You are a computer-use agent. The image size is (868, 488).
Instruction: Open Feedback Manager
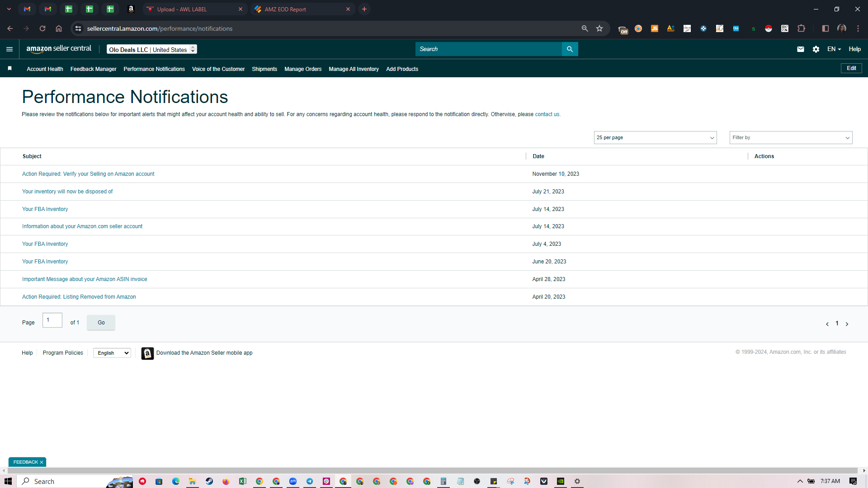94,69
